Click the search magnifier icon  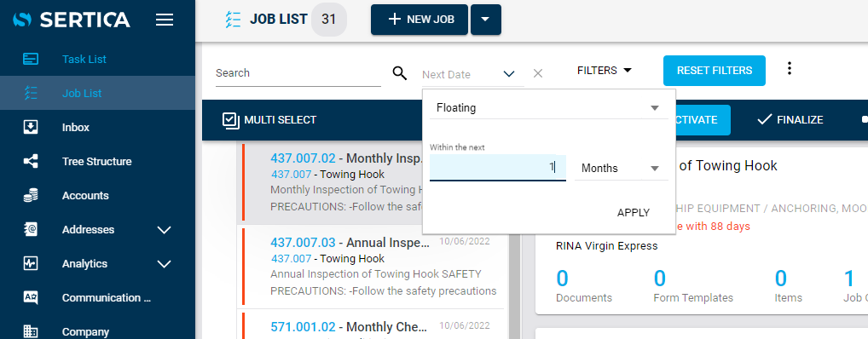pos(400,72)
